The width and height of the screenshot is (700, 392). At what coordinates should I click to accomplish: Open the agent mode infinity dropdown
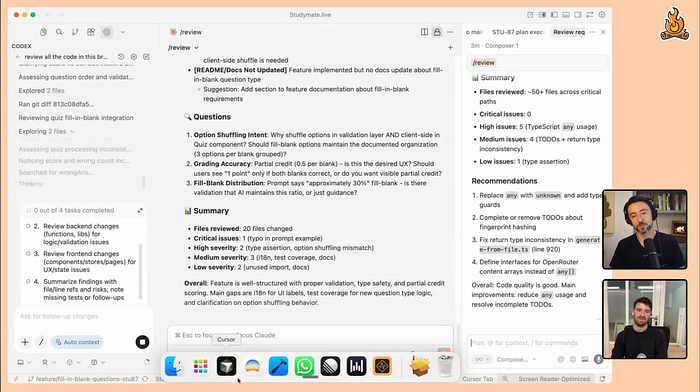[x=482, y=359]
